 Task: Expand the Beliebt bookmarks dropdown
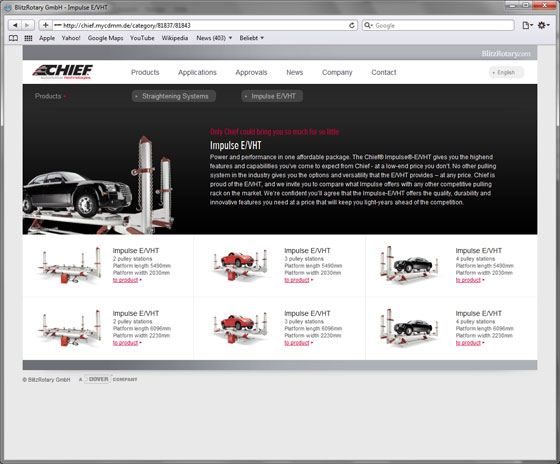pyautogui.click(x=251, y=38)
